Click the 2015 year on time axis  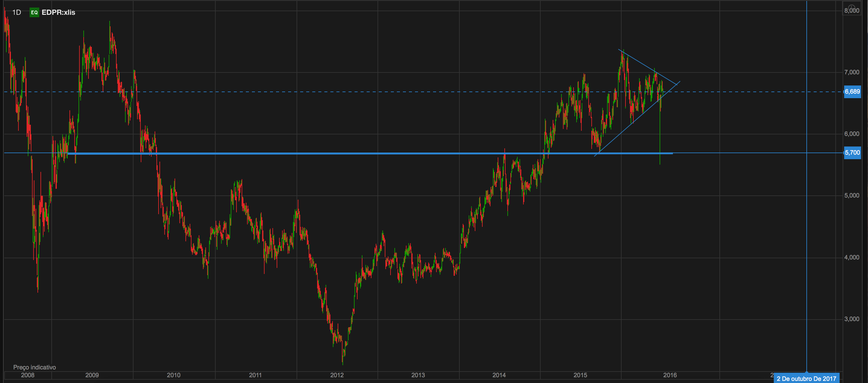580,375
